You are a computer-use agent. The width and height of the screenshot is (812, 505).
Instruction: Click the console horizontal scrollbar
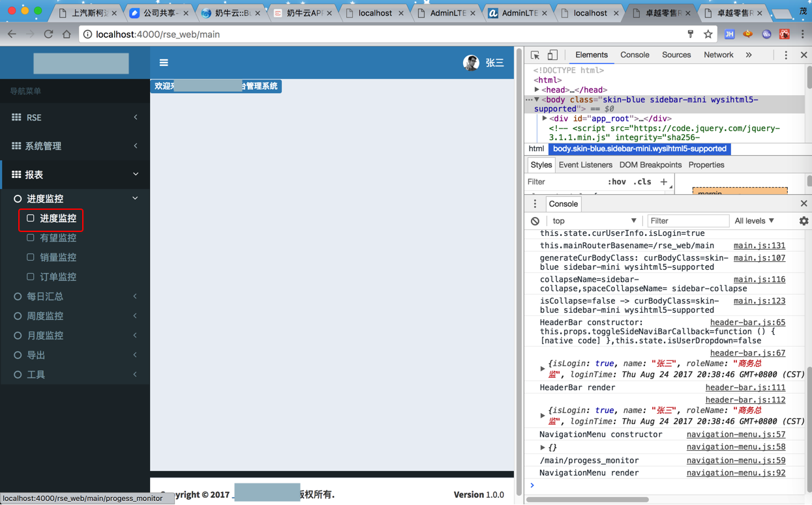point(587,500)
